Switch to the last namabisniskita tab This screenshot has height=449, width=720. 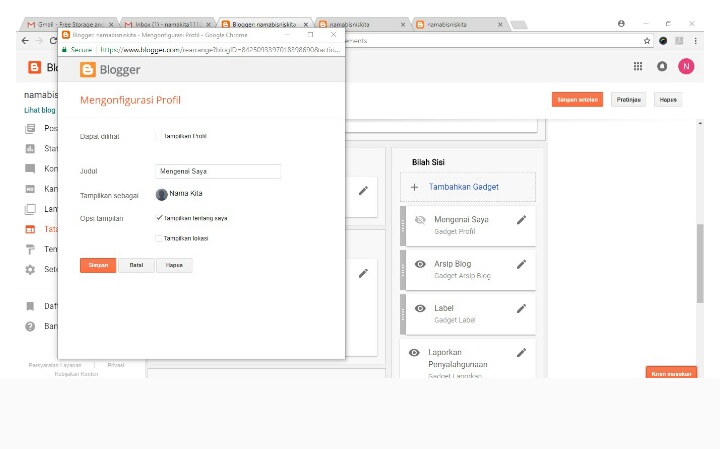(x=459, y=24)
